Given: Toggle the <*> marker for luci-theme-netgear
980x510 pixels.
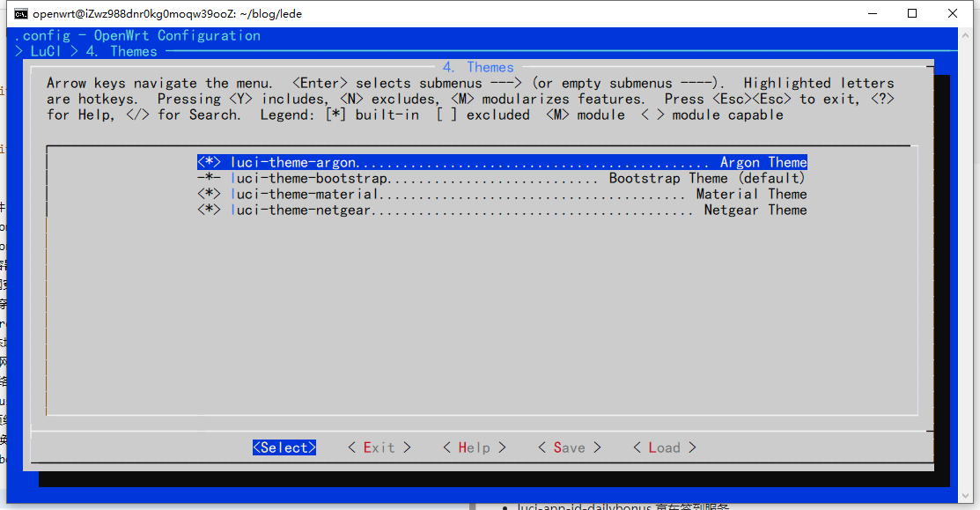Looking at the screenshot, I should [209, 210].
